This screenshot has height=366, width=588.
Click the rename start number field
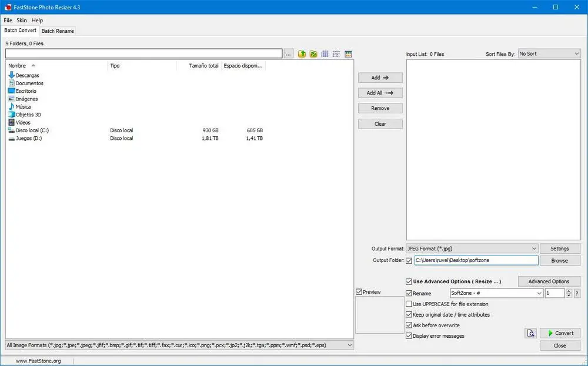(554, 293)
